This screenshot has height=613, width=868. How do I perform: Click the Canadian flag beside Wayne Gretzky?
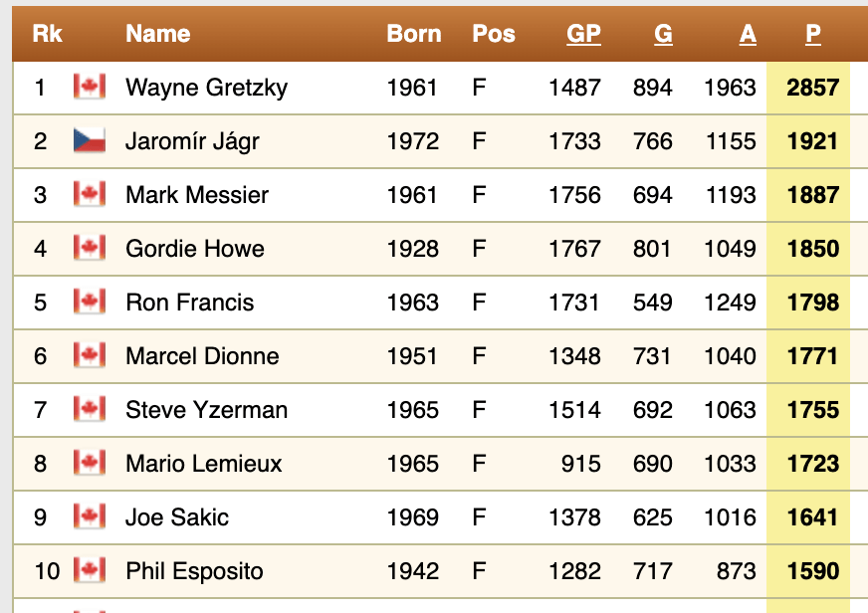point(90,88)
